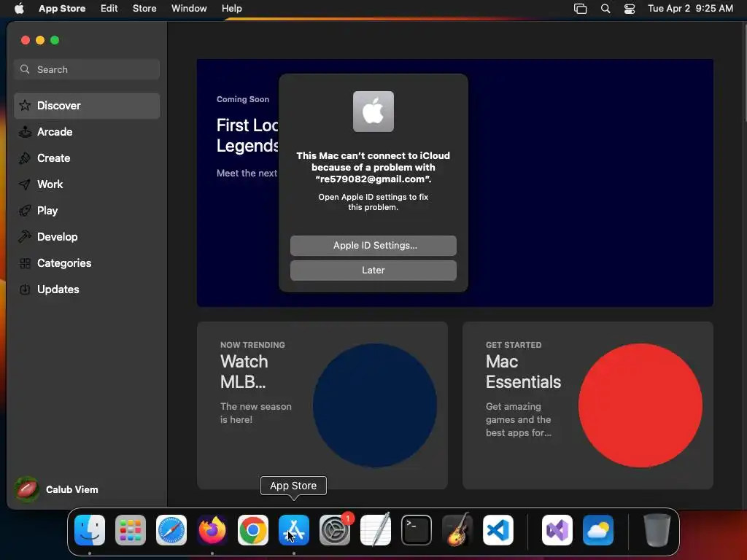Open Visual Studio purple icon in Dock
The width and height of the screenshot is (747, 560).
[x=557, y=530]
